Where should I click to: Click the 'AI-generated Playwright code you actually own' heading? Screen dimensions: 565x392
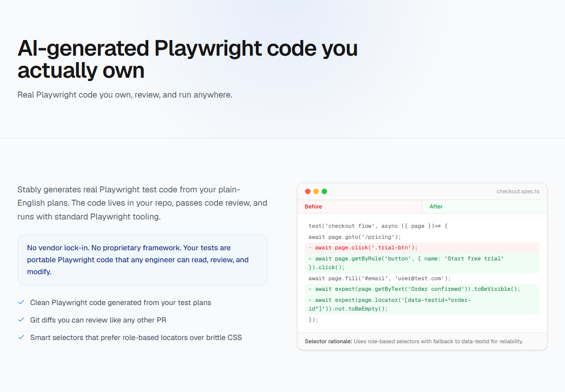click(x=188, y=59)
